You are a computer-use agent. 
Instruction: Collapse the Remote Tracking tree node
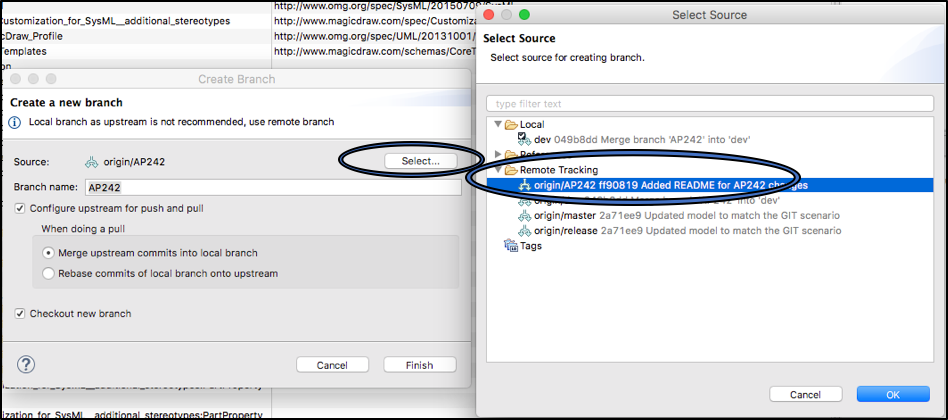point(498,170)
